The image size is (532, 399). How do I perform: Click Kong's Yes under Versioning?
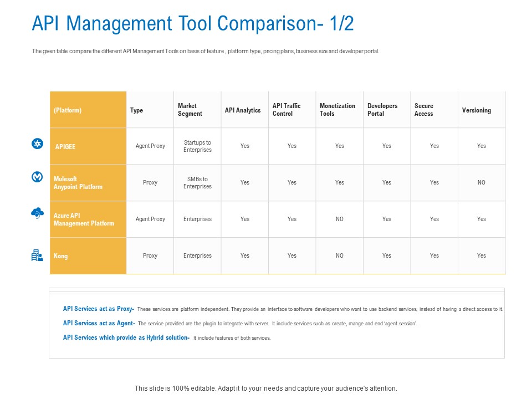click(482, 256)
